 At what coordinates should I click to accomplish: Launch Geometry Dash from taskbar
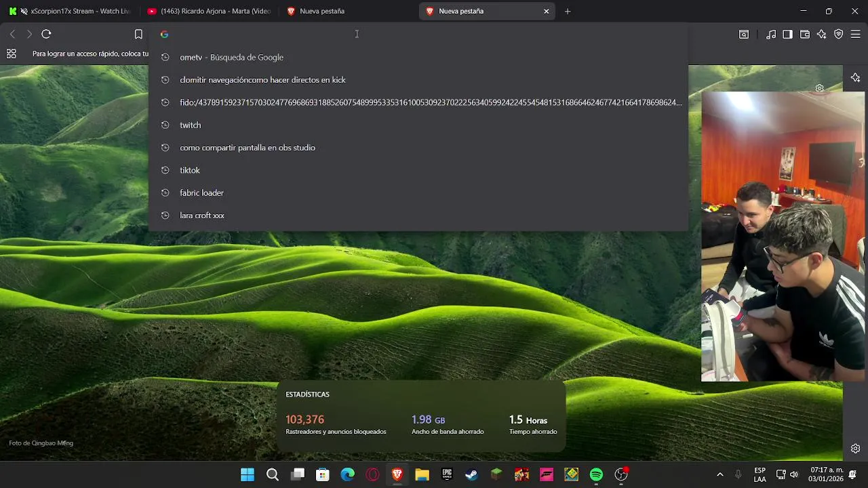(571, 474)
